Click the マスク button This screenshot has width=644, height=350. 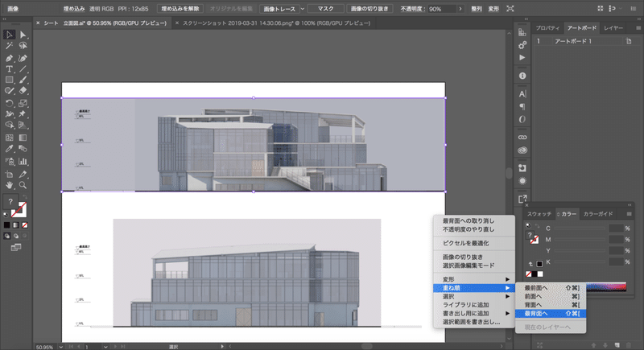326,9
